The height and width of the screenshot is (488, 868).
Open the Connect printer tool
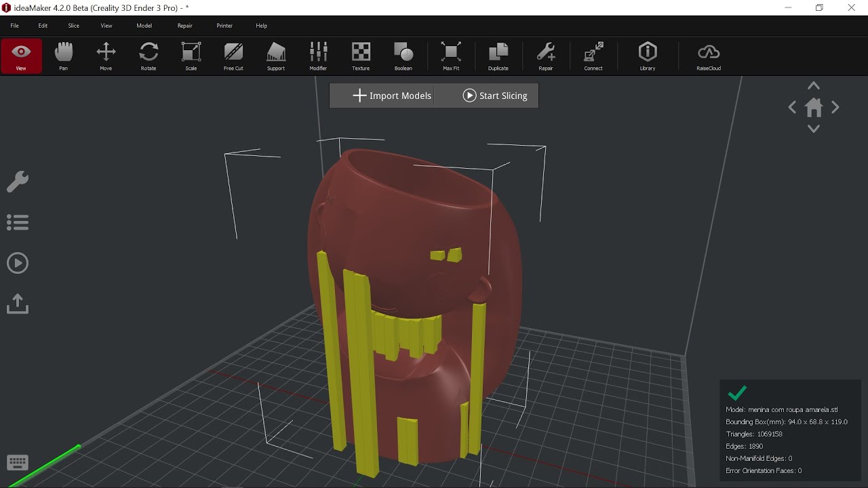pyautogui.click(x=593, y=56)
